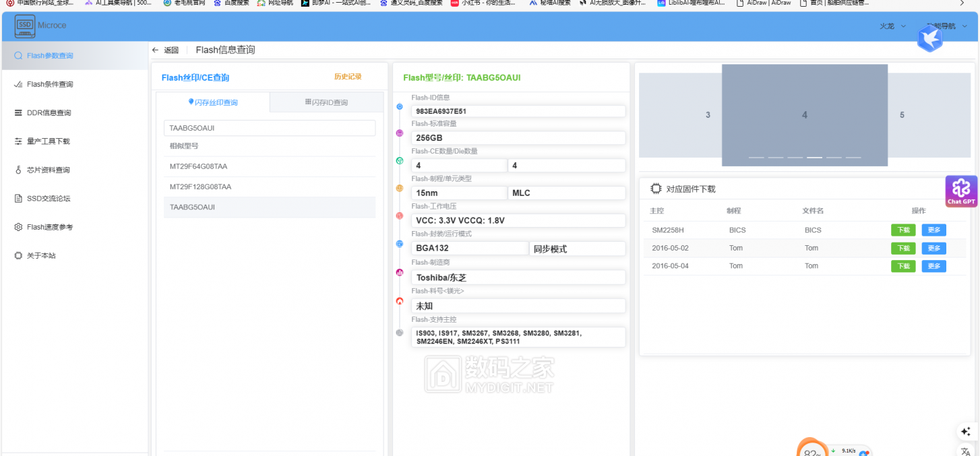Click the MLC cell type value
Screen dimensions: 980x456
click(567, 193)
